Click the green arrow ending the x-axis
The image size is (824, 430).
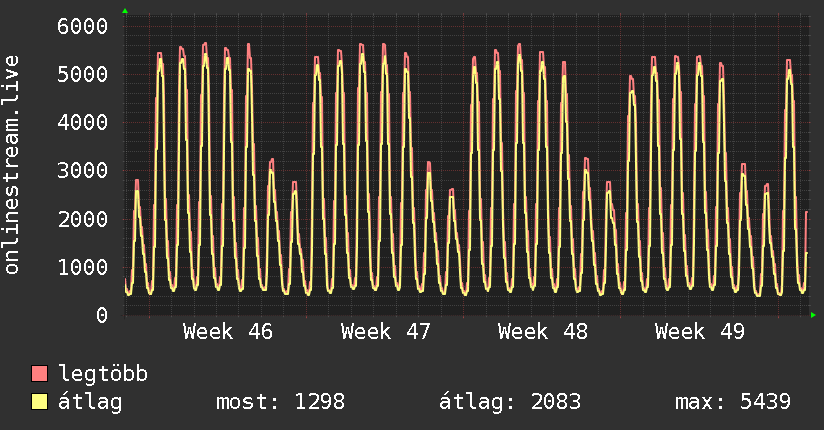[813, 315]
